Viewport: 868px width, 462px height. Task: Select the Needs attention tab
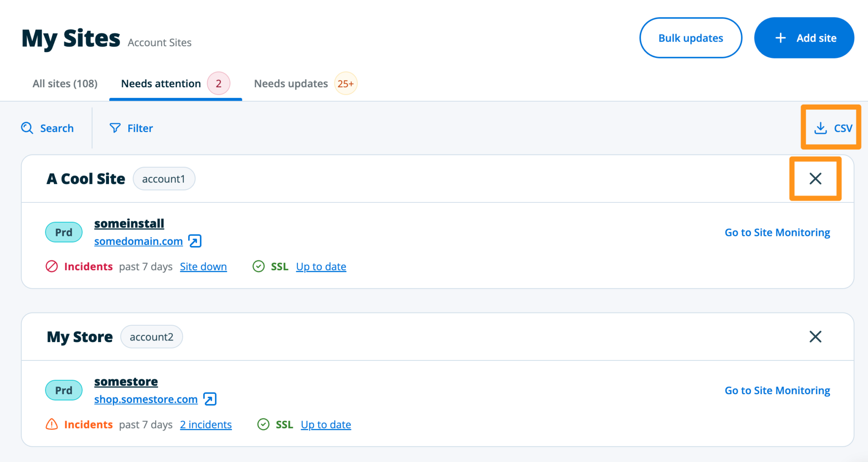click(161, 83)
